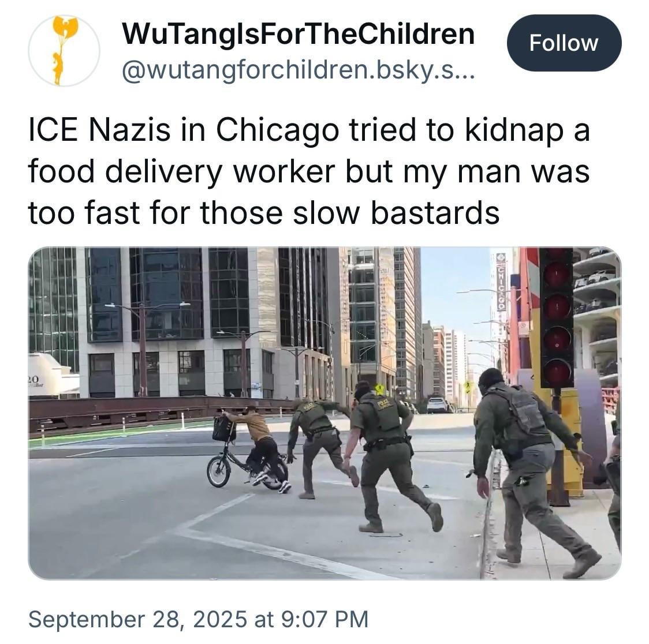Click the 9:07 PM time text
649x644 pixels.
pyautogui.click(x=324, y=619)
